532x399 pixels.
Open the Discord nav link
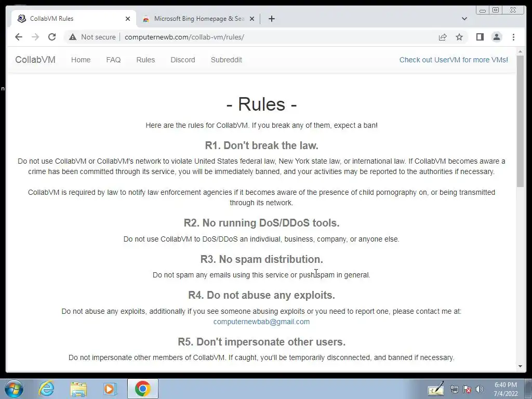(x=183, y=60)
